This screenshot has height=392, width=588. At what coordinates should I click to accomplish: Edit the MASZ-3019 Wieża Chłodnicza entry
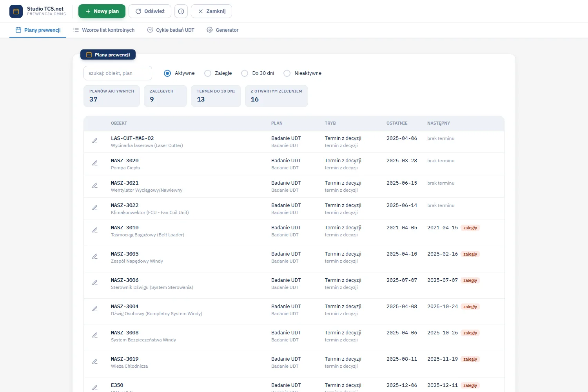pyautogui.click(x=95, y=361)
